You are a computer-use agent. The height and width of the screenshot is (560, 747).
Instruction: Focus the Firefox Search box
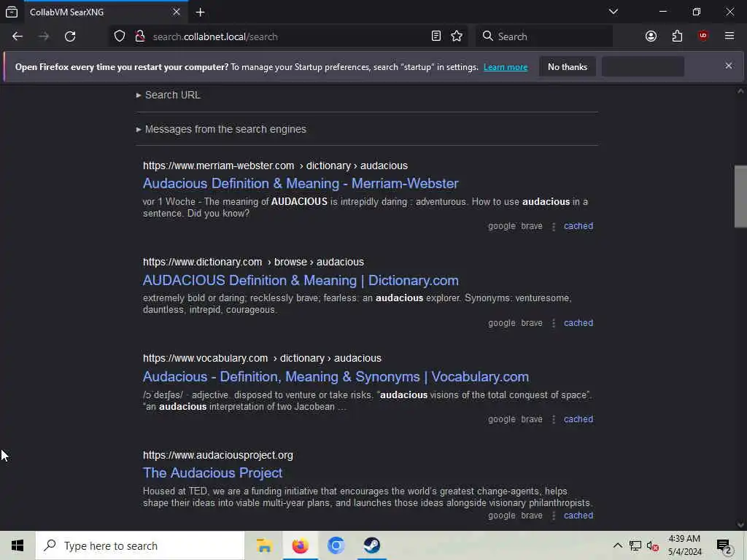point(544,36)
